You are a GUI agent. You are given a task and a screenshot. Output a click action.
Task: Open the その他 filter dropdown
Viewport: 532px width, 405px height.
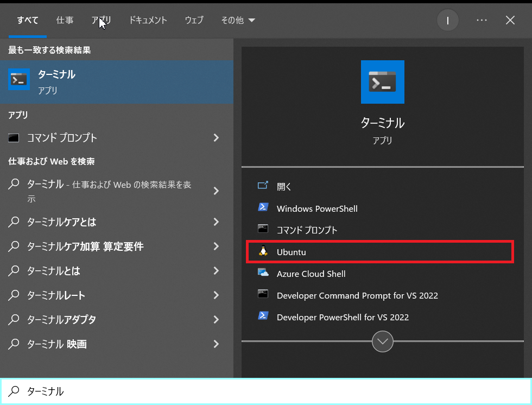238,20
